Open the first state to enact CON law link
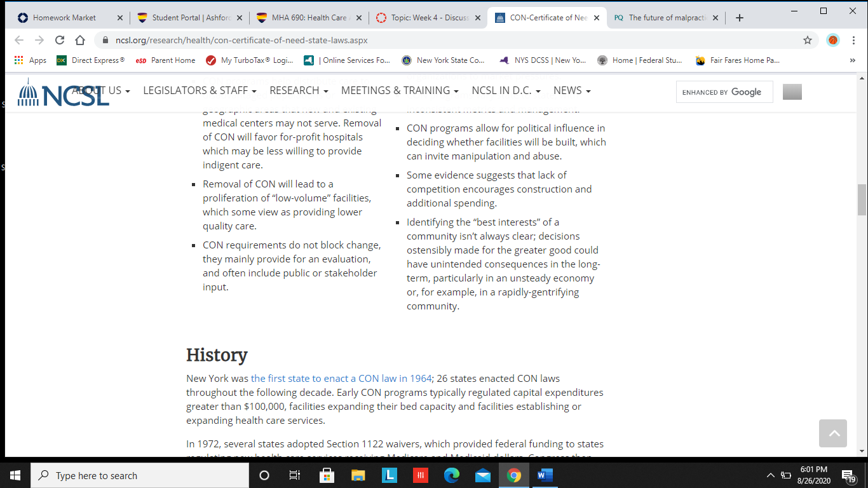 [x=341, y=378]
